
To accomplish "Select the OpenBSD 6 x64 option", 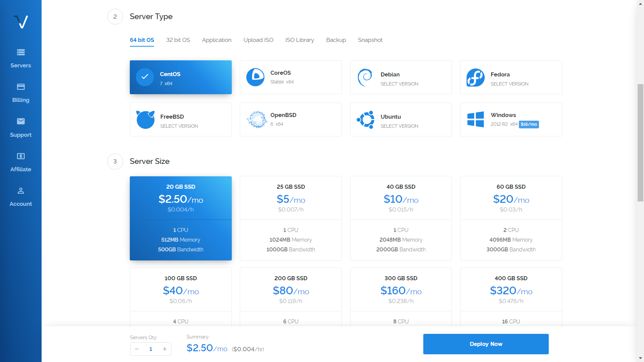I will [x=291, y=119].
